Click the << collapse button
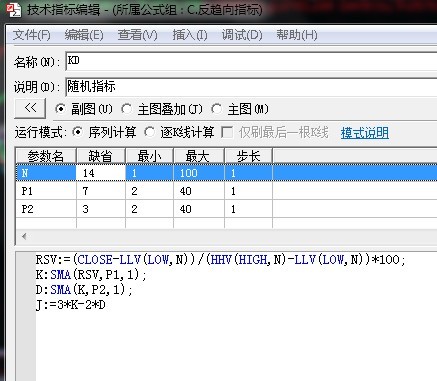 pyautogui.click(x=30, y=108)
